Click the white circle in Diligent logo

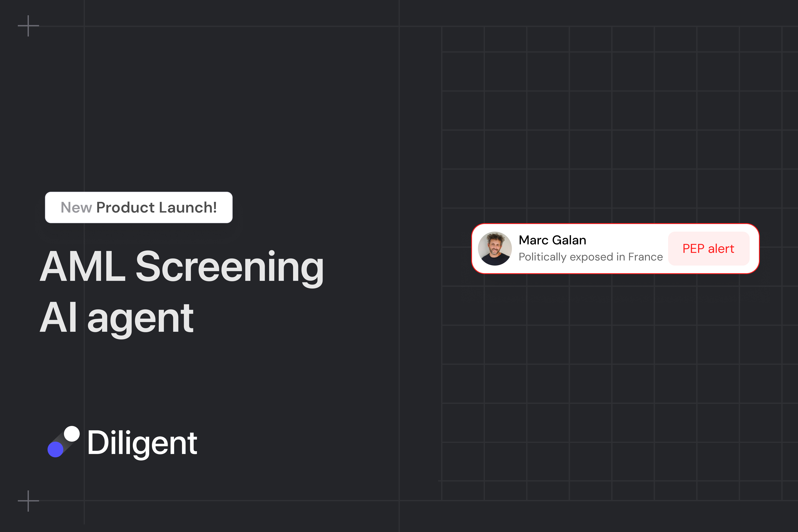coord(72,434)
